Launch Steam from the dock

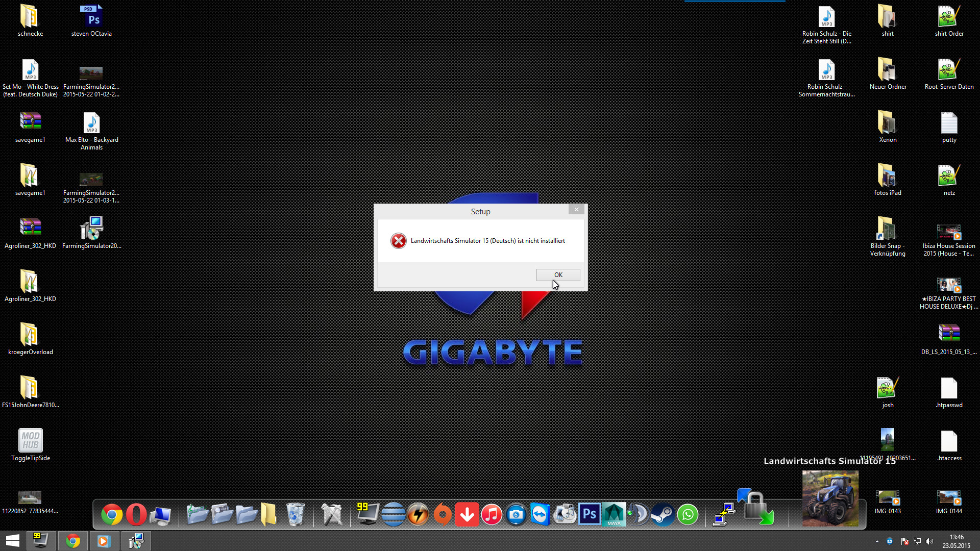(x=663, y=514)
